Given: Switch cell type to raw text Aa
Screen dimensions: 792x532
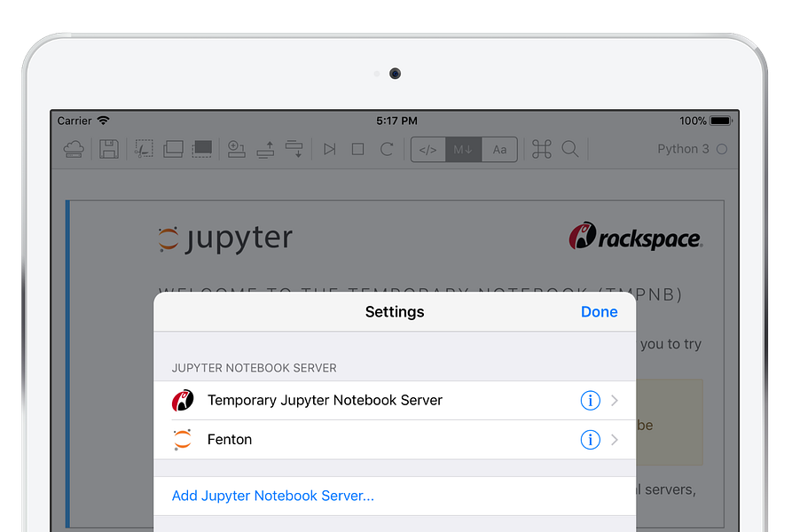Looking at the screenshot, I should coord(499,150).
